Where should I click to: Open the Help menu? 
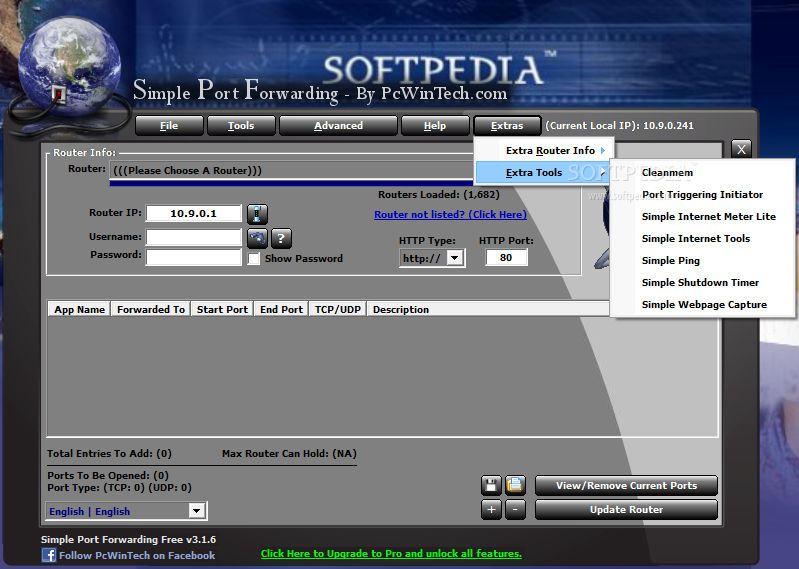click(x=435, y=125)
